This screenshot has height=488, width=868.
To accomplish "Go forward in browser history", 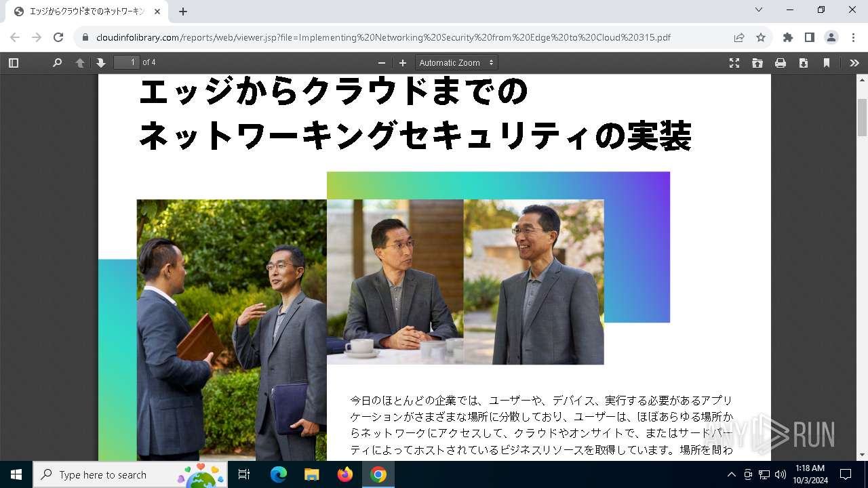I will 37,37.
